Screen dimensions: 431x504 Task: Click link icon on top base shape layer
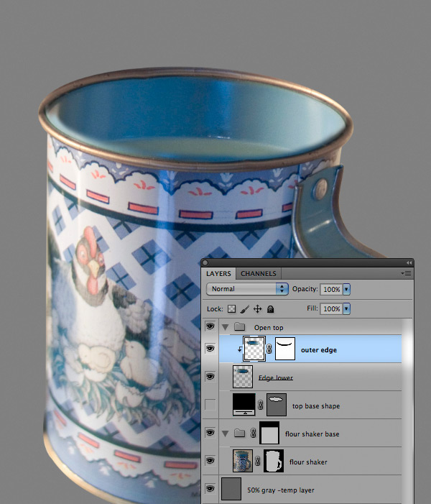tap(261, 405)
